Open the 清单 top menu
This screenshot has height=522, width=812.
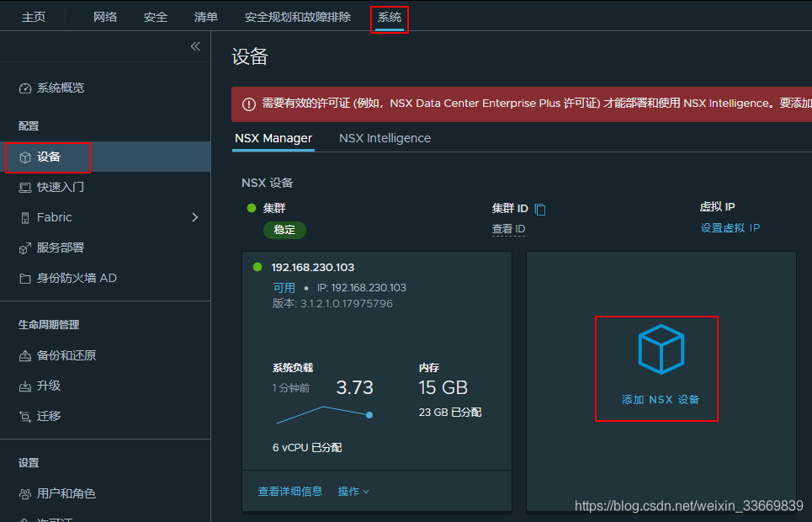[x=205, y=17]
